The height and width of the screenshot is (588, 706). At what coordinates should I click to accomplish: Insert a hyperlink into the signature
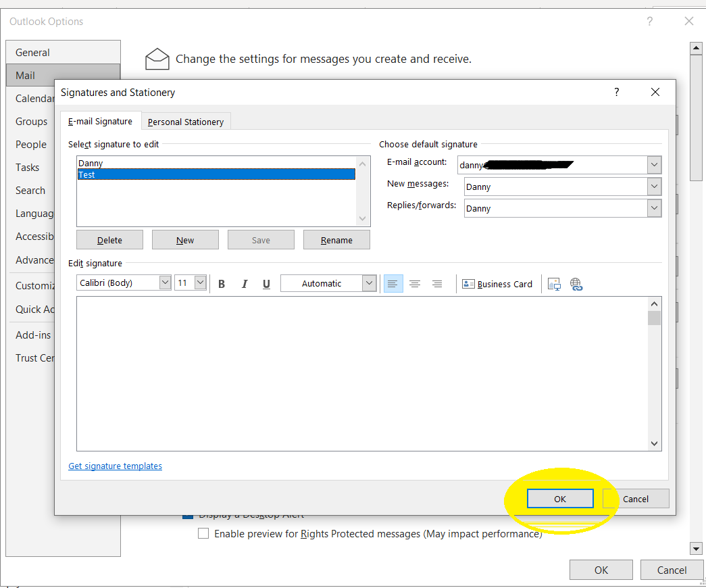tap(576, 284)
